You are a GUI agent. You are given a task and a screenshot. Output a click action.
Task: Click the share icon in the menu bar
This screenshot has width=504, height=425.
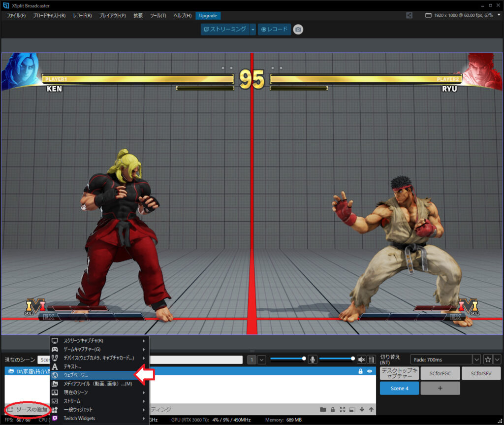point(409,15)
